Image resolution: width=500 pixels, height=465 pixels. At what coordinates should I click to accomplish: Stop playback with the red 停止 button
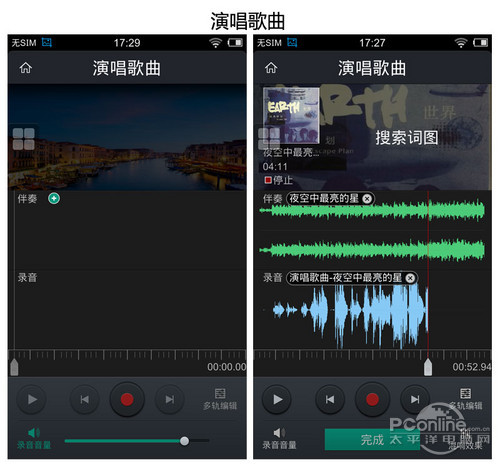click(x=278, y=180)
